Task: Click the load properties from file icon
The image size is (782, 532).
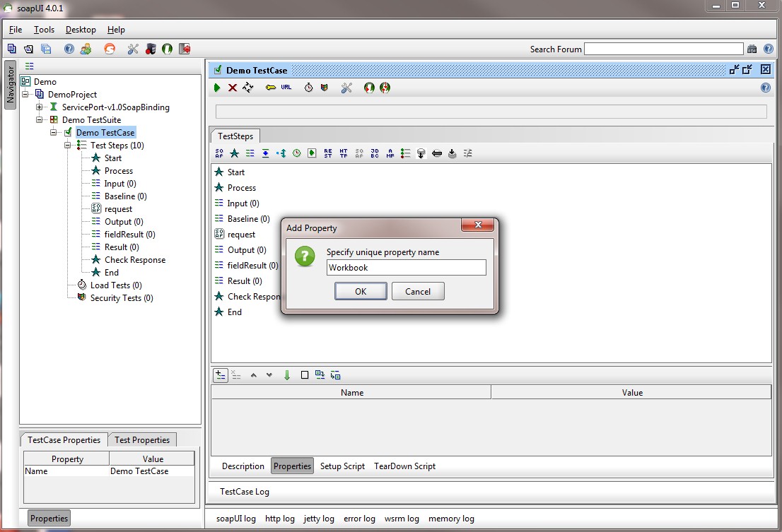Action: click(320, 375)
